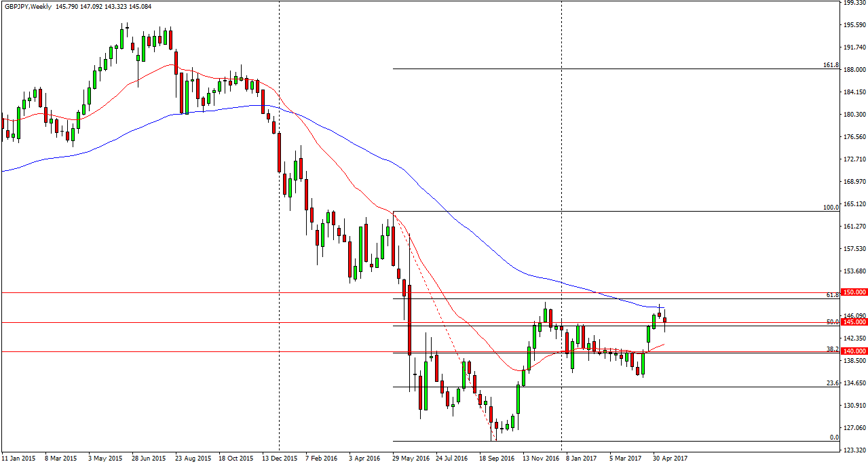868x466 pixels.
Task: Click the 100.0 Fibonacci level line
Action: (x=611, y=211)
